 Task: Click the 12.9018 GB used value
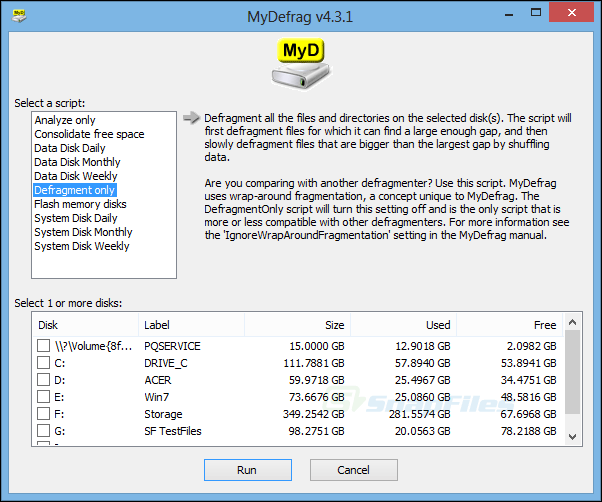point(423,346)
